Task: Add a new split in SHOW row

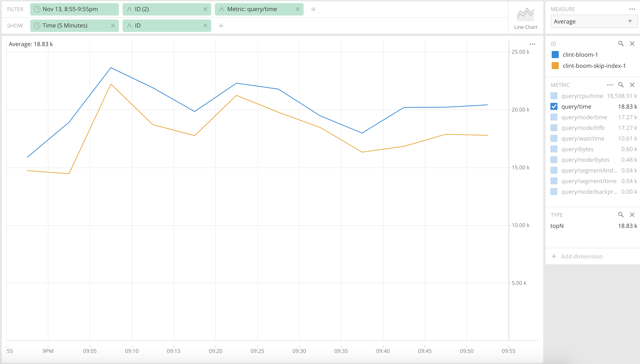Action: pyautogui.click(x=221, y=25)
